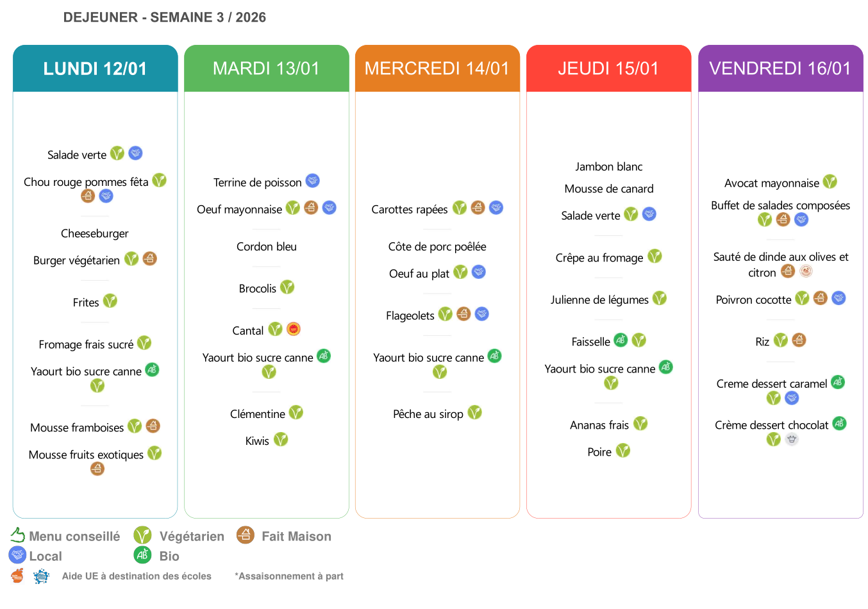The width and height of the screenshot is (868, 609).
Task: Open the VENDREDI 16/01 column header
Action: click(780, 69)
